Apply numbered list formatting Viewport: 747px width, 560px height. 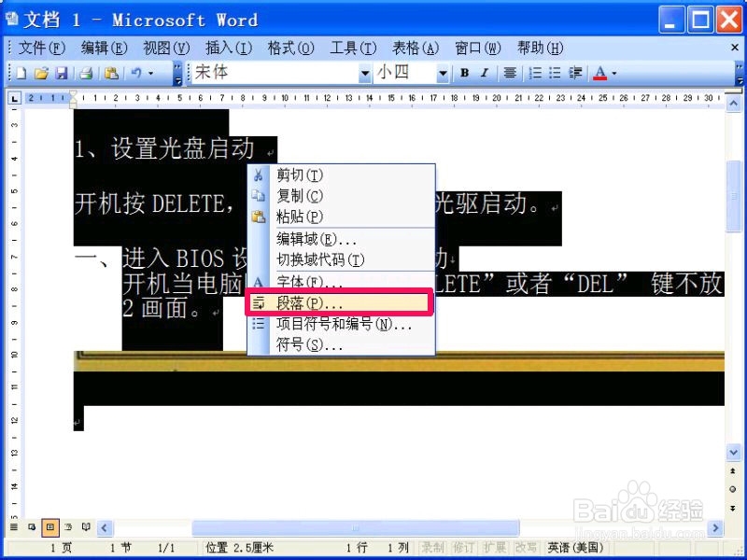tap(535, 73)
